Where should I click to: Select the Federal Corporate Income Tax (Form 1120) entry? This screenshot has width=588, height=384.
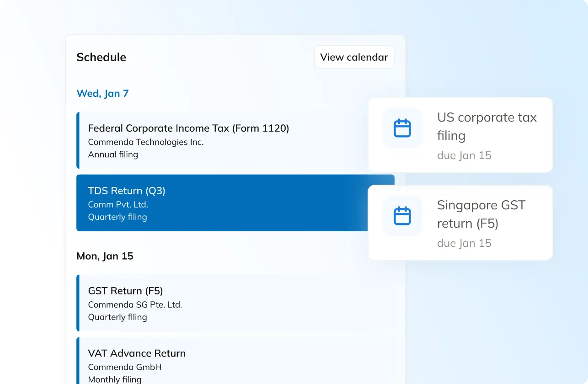[x=188, y=128]
